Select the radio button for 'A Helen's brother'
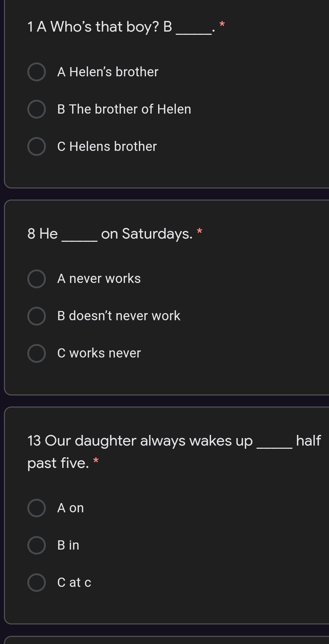Viewport: 329px width, 644px height. click(37, 72)
